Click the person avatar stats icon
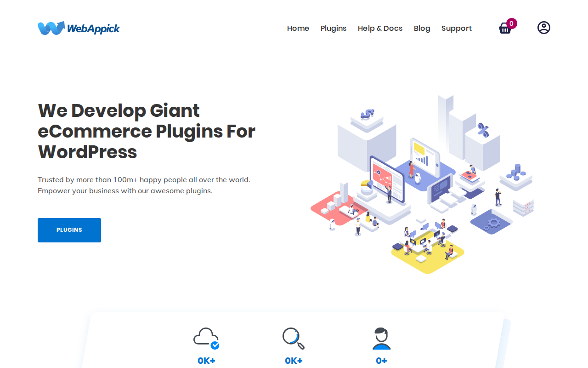The height and width of the screenshot is (368, 588). [381, 339]
